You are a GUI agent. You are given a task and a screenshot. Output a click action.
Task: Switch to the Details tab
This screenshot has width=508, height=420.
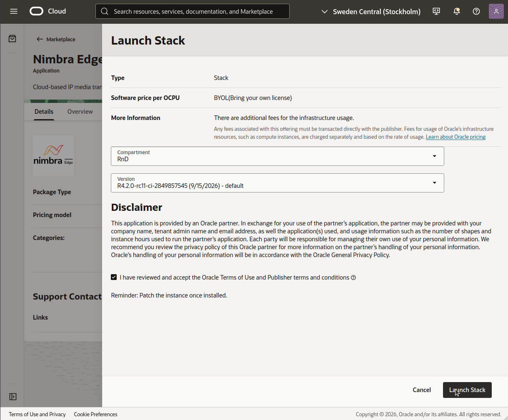click(x=44, y=112)
